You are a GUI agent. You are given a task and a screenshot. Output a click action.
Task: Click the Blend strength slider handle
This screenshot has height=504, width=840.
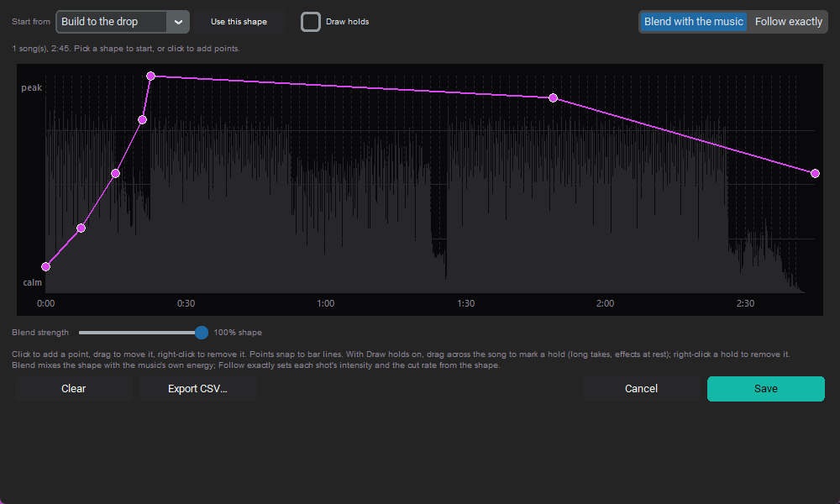click(x=202, y=333)
